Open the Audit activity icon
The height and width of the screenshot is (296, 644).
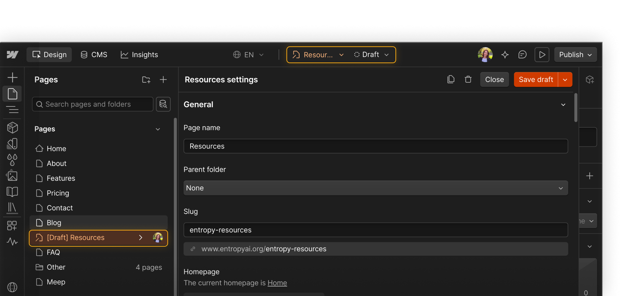point(12,242)
